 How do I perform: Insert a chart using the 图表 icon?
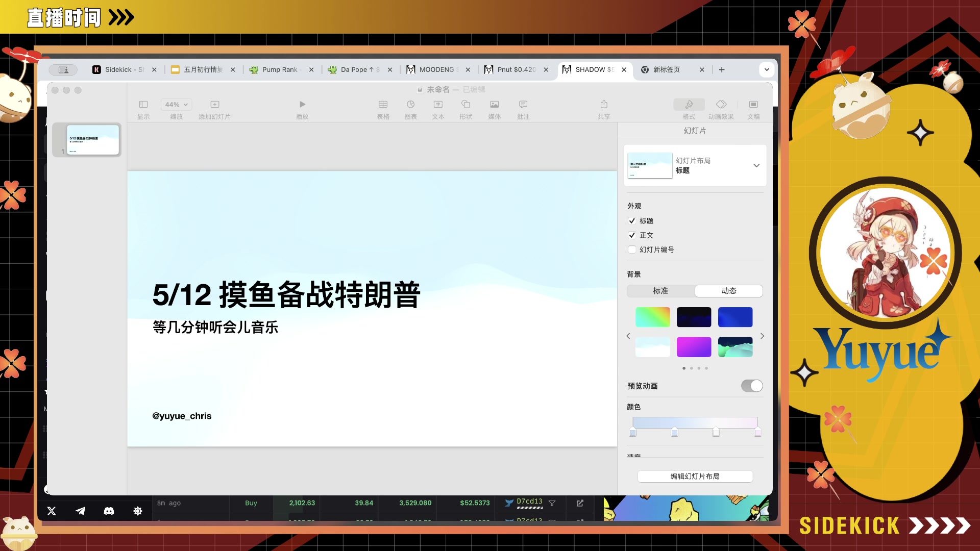coord(411,104)
